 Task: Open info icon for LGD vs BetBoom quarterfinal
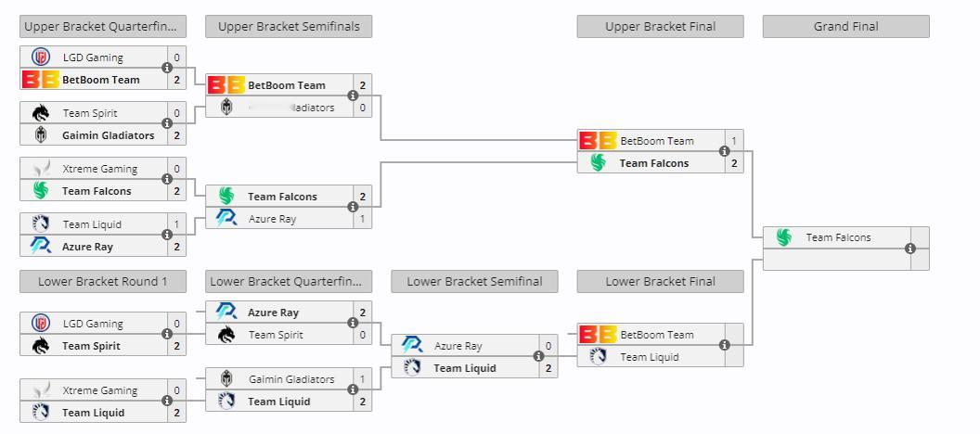[167, 68]
